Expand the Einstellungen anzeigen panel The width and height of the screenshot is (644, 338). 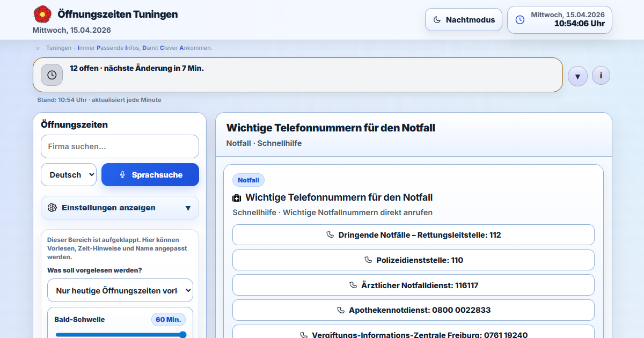tap(120, 208)
